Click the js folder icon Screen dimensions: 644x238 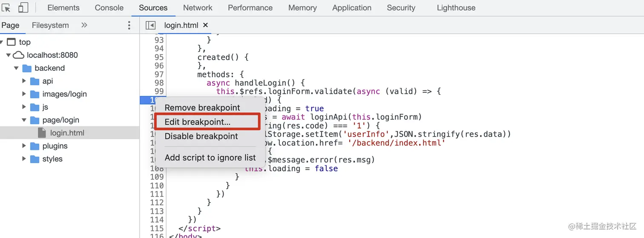click(35, 107)
